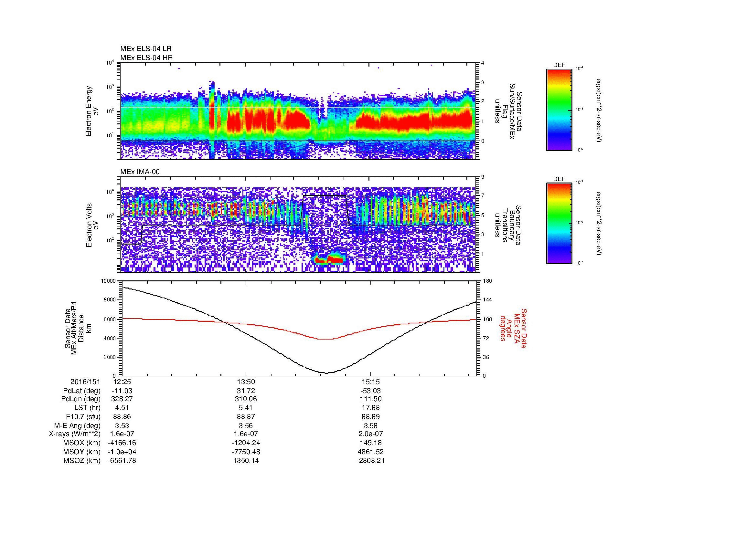Click the 15:15 time tick label
Image resolution: width=756 pixels, height=534 pixels.
click(x=370, y=382)
